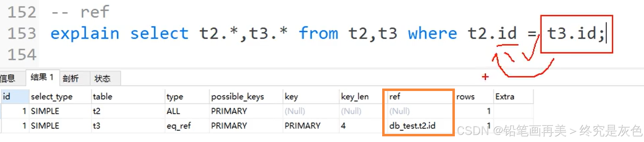Switch to the 信息 tab

8,78
